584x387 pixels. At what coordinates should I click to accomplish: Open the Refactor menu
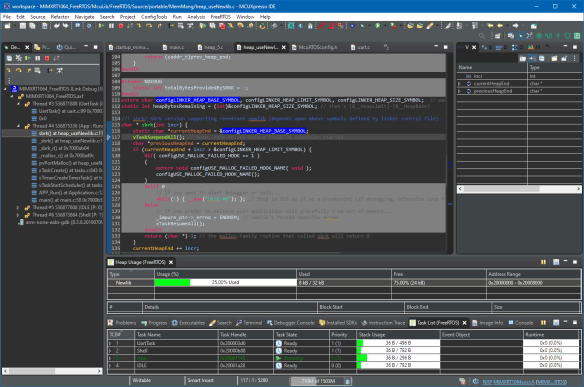[x=60, y=17]
